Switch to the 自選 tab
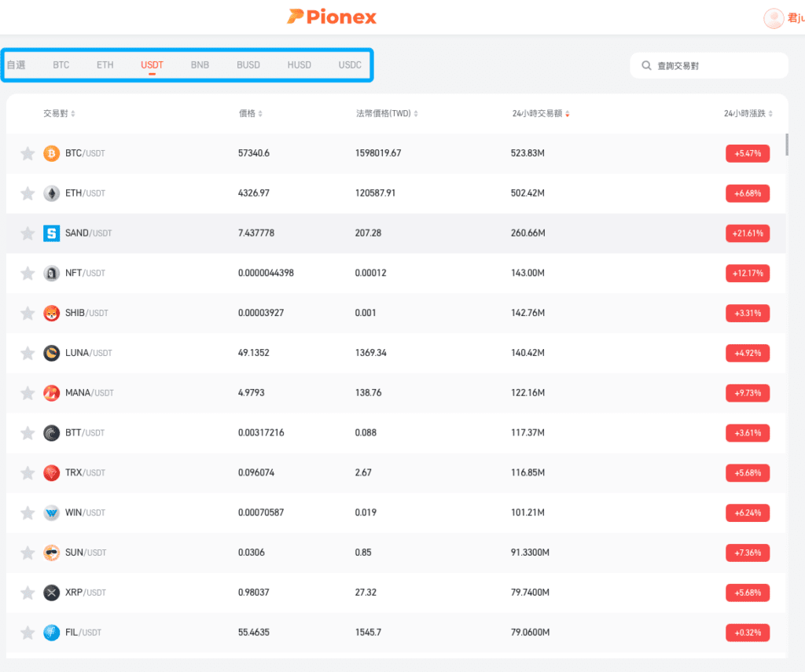 (x=17, y=64)
